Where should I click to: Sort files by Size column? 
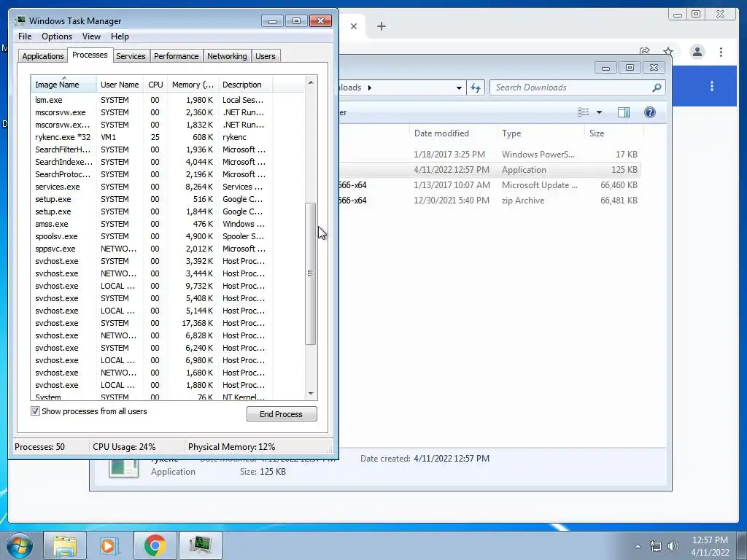click(x=614, y=133)
